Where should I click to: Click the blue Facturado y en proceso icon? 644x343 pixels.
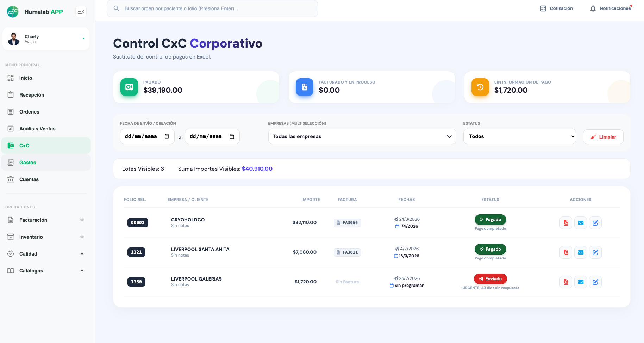pos(305,87)
